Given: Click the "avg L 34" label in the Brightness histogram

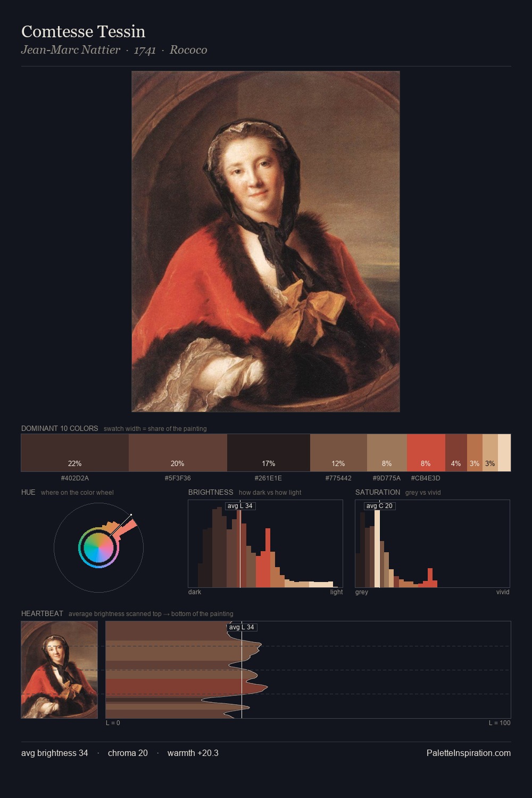Looking at the screenshot, I should click(x=240, y=506).
